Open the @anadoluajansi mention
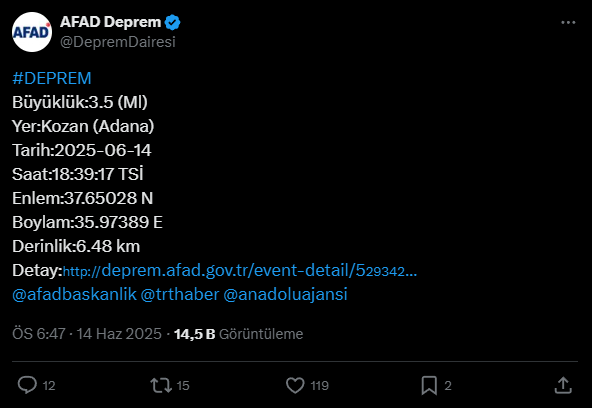The image size is (592, 408). pos(285,294)
